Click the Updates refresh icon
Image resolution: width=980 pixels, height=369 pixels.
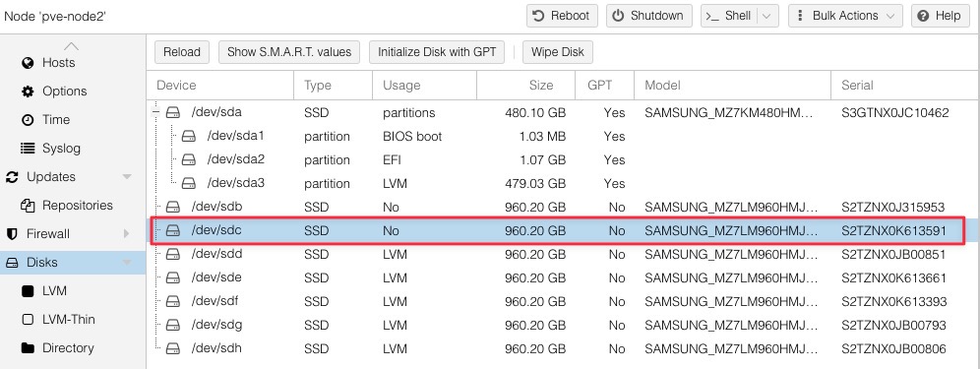click(x=12, y=177)
